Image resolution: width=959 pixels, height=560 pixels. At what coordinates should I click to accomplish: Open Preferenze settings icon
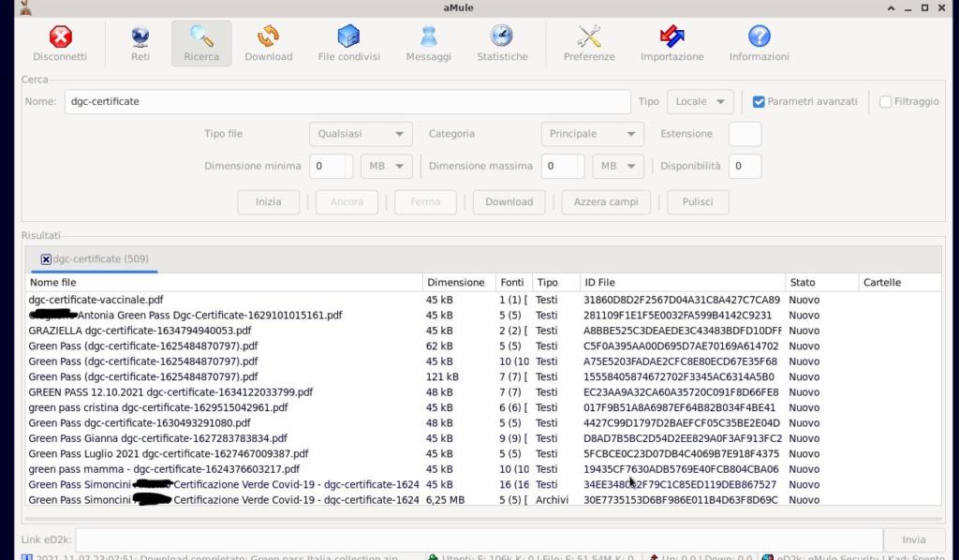(589, 43)
